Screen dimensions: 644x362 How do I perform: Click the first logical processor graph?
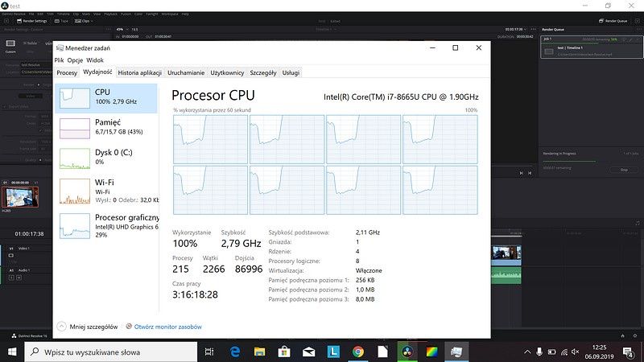pyautogui.click(x=210, y=139)
